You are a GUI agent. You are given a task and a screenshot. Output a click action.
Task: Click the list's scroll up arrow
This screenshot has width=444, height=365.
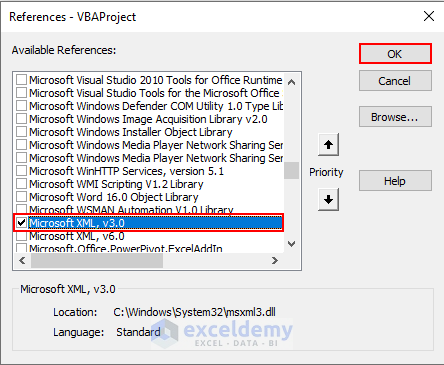291,82
